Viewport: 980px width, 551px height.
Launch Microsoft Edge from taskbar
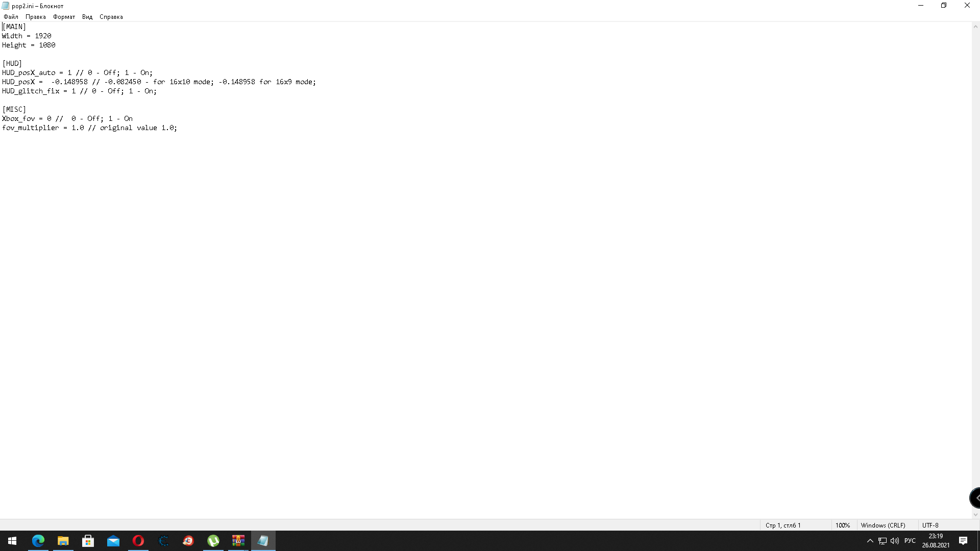coord(38,541)
